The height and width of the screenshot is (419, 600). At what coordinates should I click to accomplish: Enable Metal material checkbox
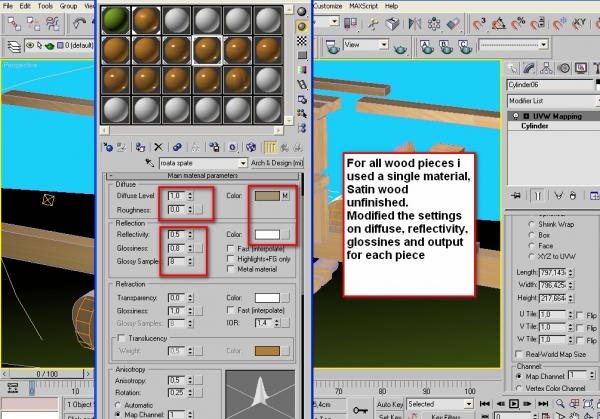[231, 269]
